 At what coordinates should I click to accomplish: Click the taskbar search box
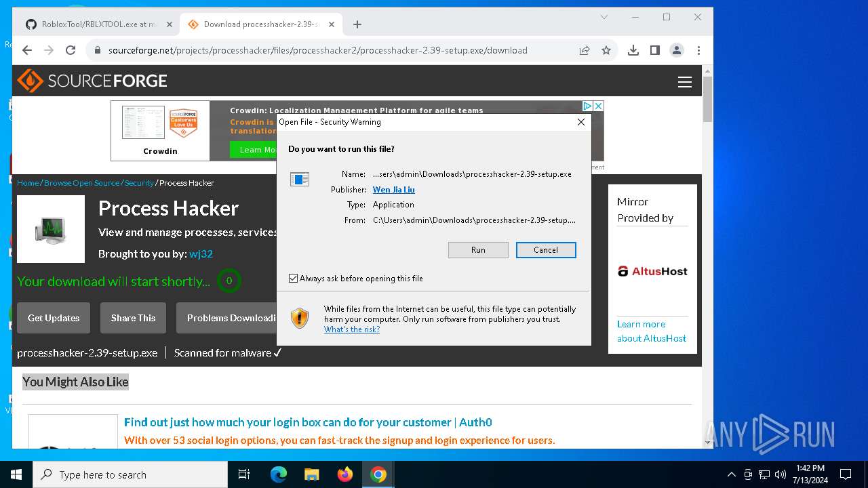130,474
